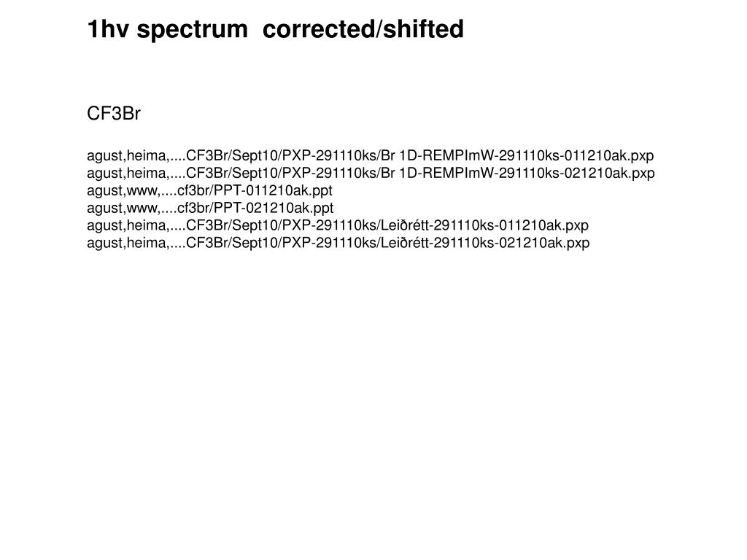The image size is (747, 560).
Task: Click the "1hv" text in the title
Action: 108,29
